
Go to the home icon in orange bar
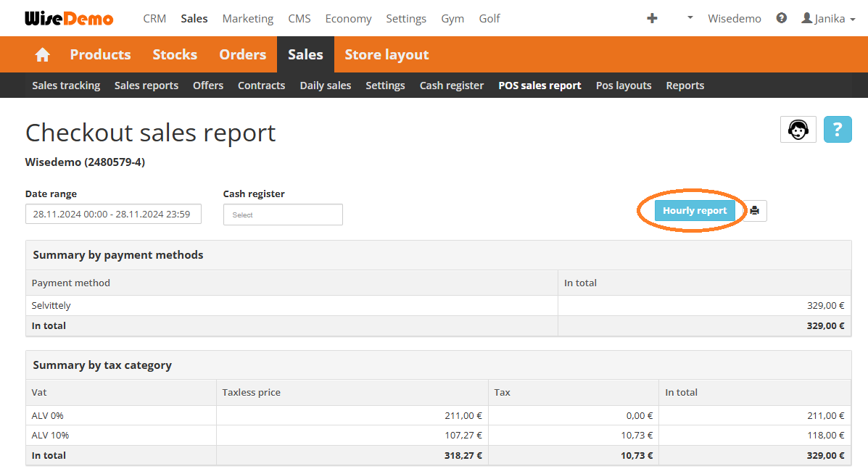pos(43,55)
